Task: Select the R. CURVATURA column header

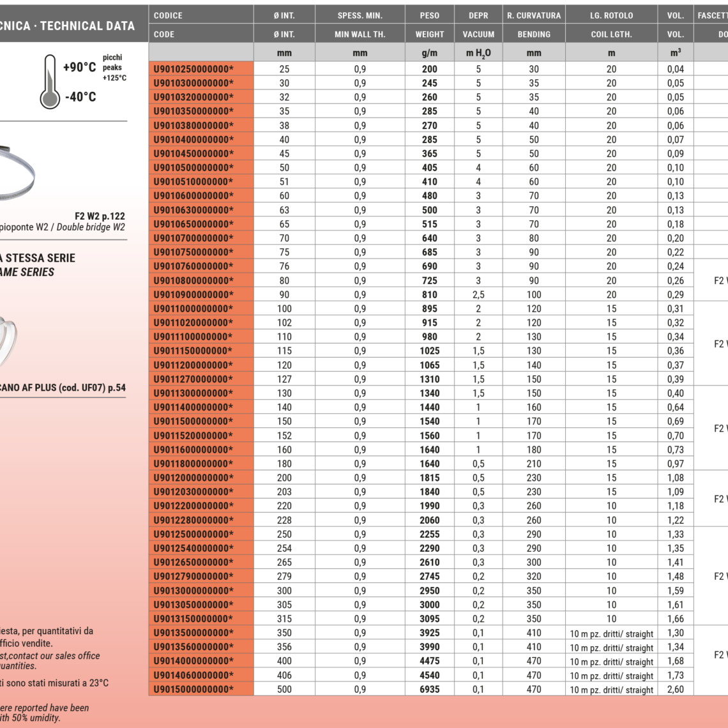Action: pos(533,15)
